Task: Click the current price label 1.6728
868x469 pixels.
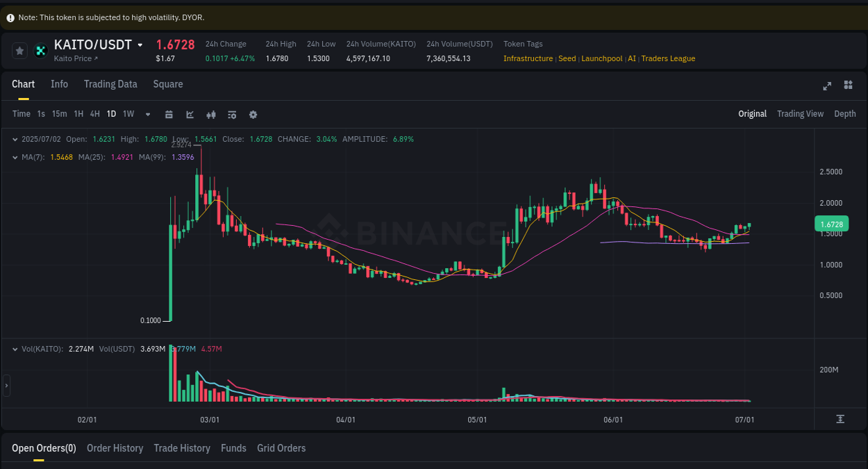Action: click(832, 224)
